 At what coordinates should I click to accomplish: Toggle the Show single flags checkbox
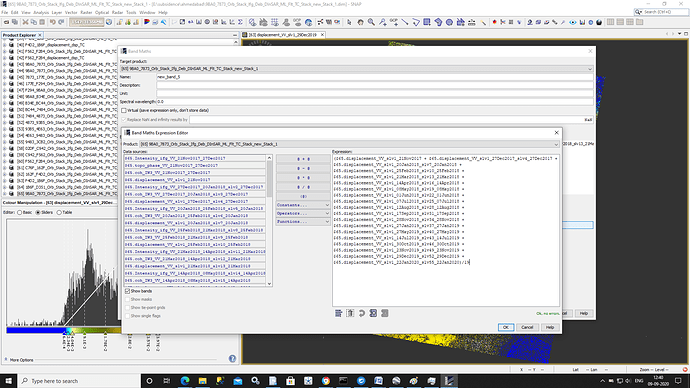point(127,316)
